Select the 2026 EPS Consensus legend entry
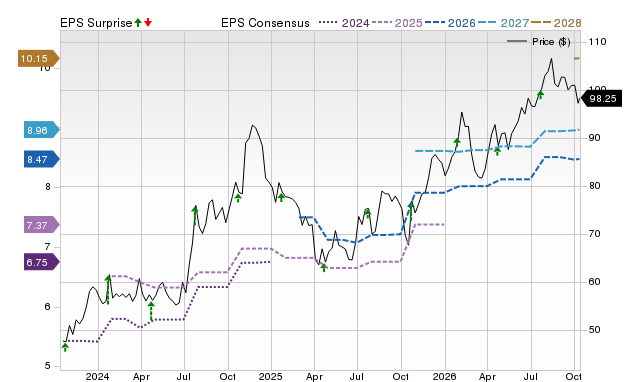Screen dimensions: 640x382 point(450,23)
